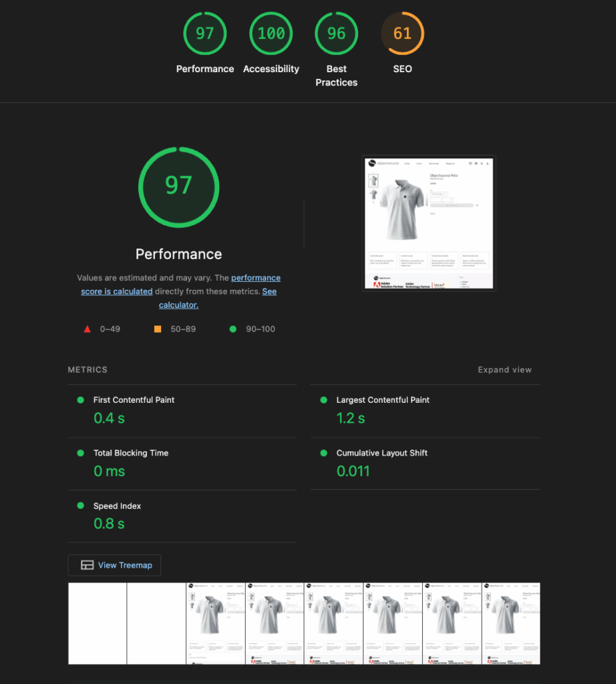Expand the Total Blocking Time metric
This screenshot has height=684, width=616.
point(182,464)
